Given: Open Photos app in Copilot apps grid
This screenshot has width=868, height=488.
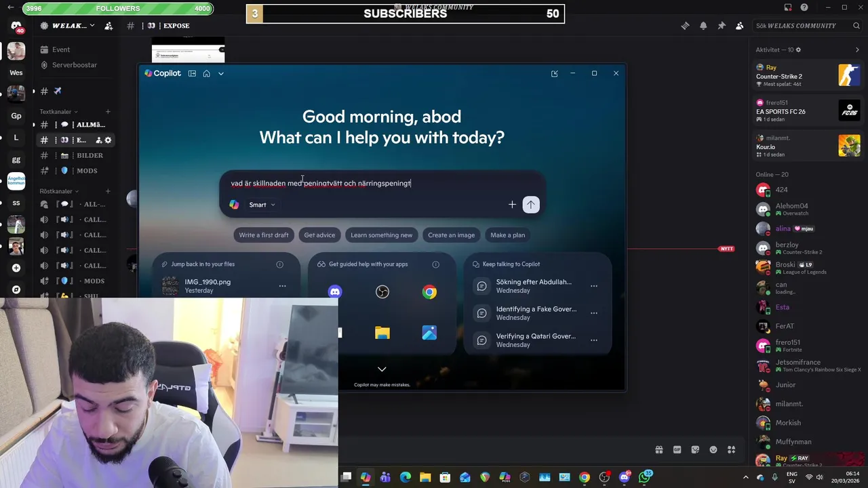Looking at the screenshot, I should click(x=429, y=333).
